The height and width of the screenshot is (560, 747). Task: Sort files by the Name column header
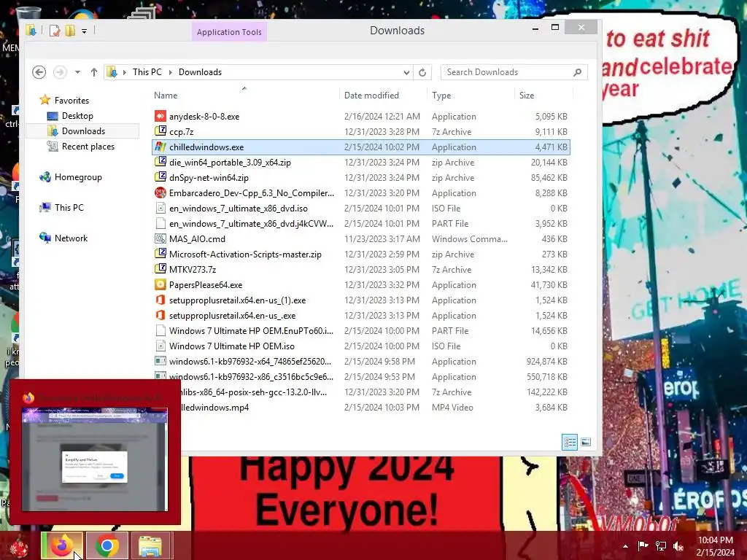pos(166,96)
